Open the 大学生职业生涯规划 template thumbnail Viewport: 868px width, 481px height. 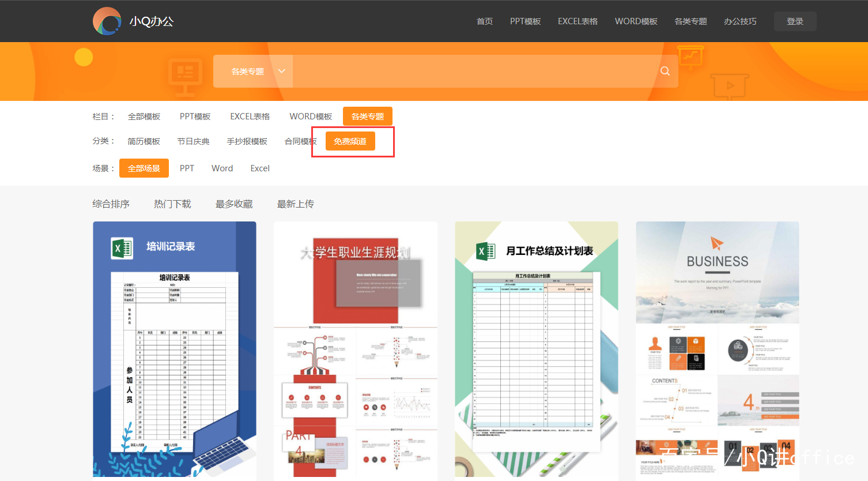[356, 350]
